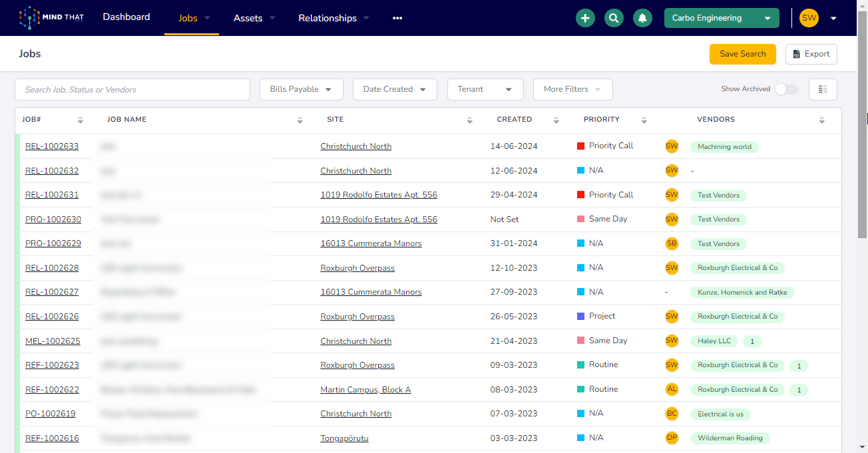Open job REL-1002633 link

tap(52, 146)
